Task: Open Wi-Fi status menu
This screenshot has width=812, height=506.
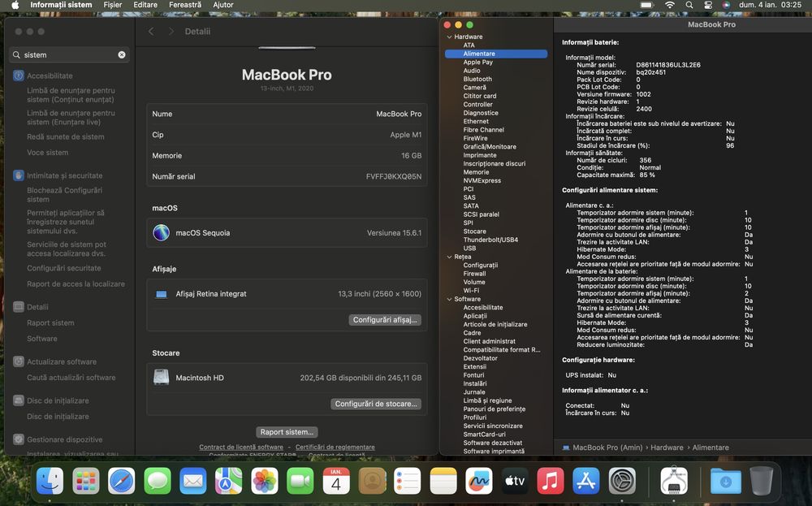Action: click(x=670, y=5)
